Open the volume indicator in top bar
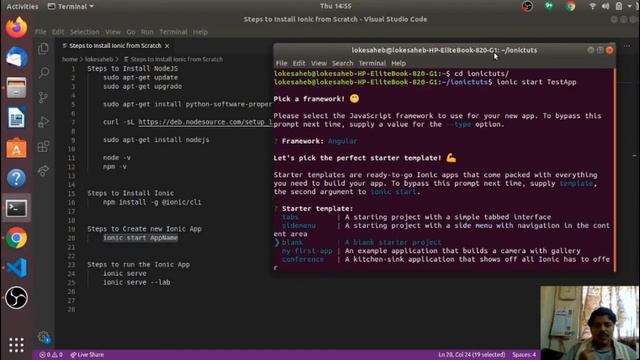Image resolution: width=640 pixels, height=360 pixels. [x=605, y=6]
